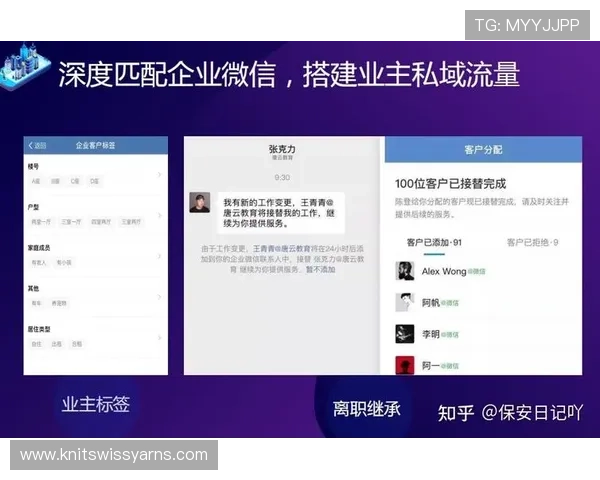This screenshot has width=600, height=480.
Task: Select the 养宠物 tag under 其他
Action: pos(59,303)
